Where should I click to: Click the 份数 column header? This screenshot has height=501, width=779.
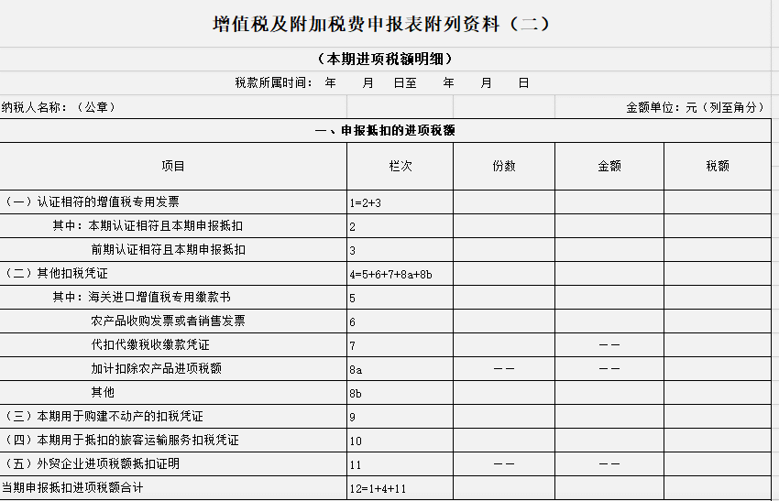pos(504,166)
